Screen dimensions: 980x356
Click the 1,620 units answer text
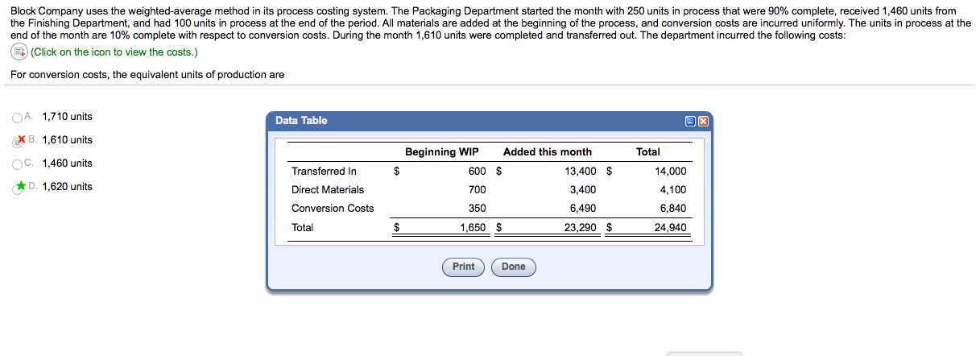tap(67, 187)
